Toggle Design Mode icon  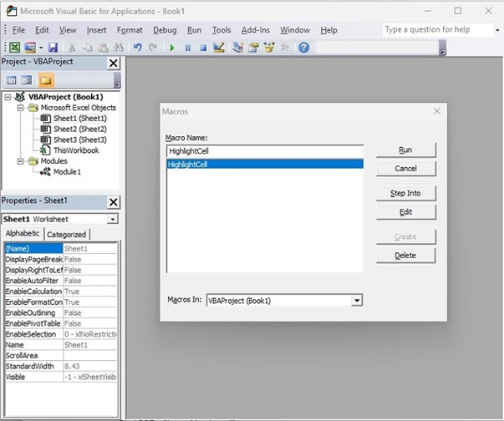219,48
